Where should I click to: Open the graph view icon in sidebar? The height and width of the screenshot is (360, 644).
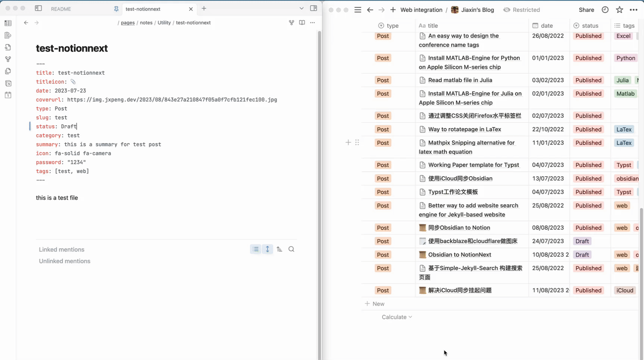8,59
